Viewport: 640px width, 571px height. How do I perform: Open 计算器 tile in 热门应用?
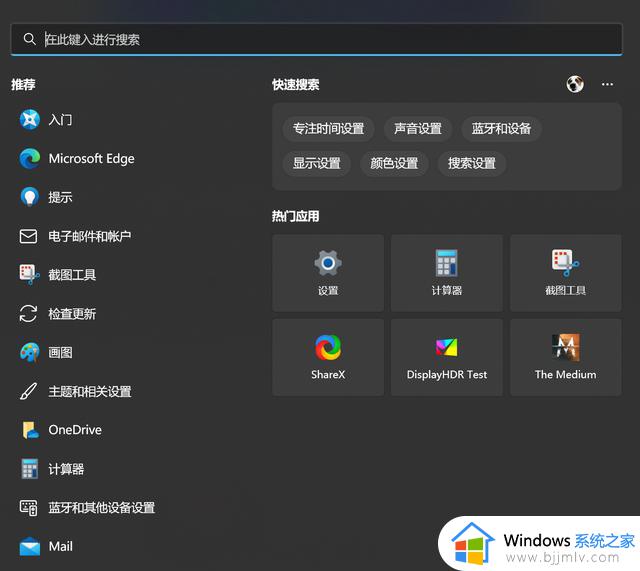point(447,273)
